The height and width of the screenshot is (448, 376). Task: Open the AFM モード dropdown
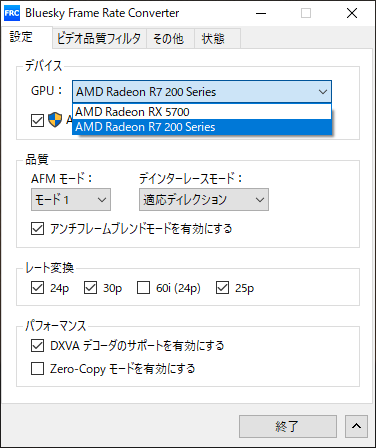[71, 200]
